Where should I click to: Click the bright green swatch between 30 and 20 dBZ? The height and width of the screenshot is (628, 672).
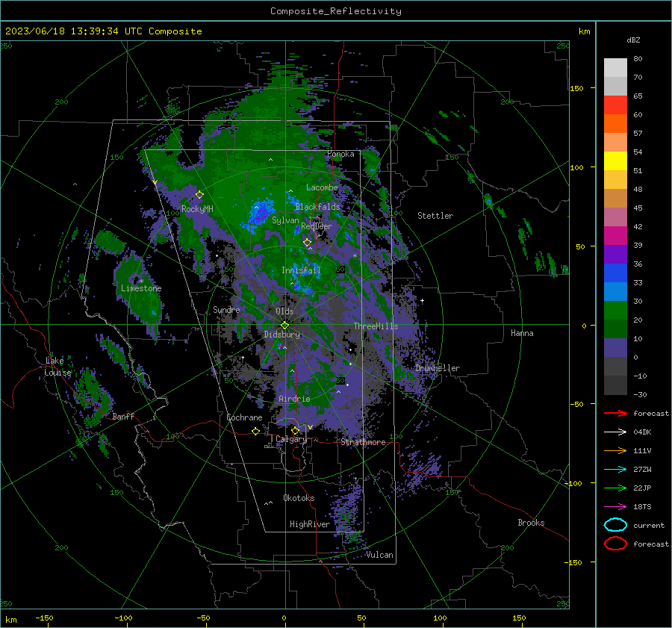point(615,311)
